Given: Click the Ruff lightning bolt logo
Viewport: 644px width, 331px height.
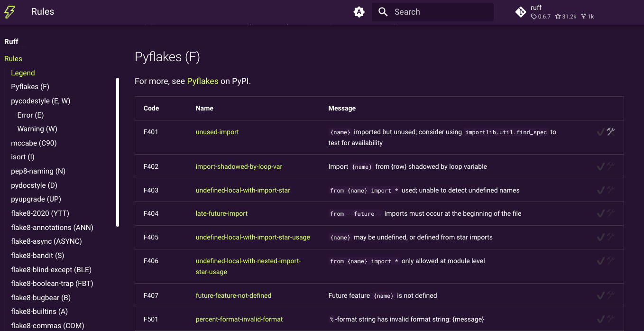Looking at the screenshot, I should [9, 12].
